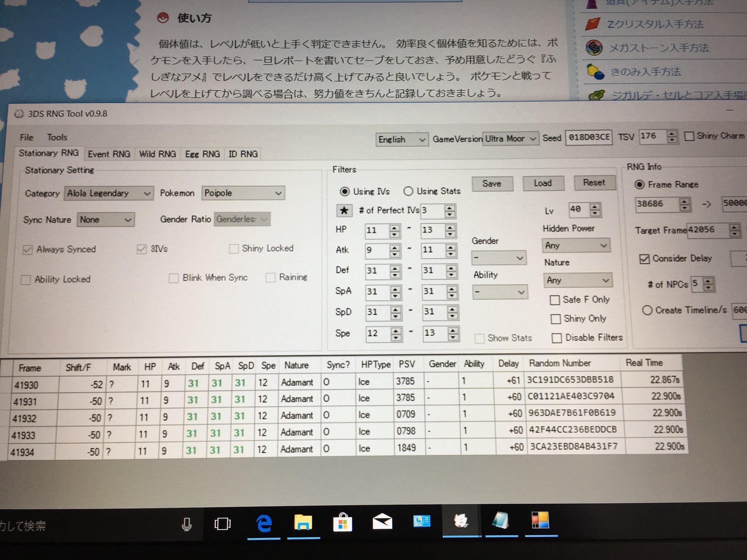Click the Reset filters button
Image resolution: width=747 pixels, height=560 pixels.
594,182
